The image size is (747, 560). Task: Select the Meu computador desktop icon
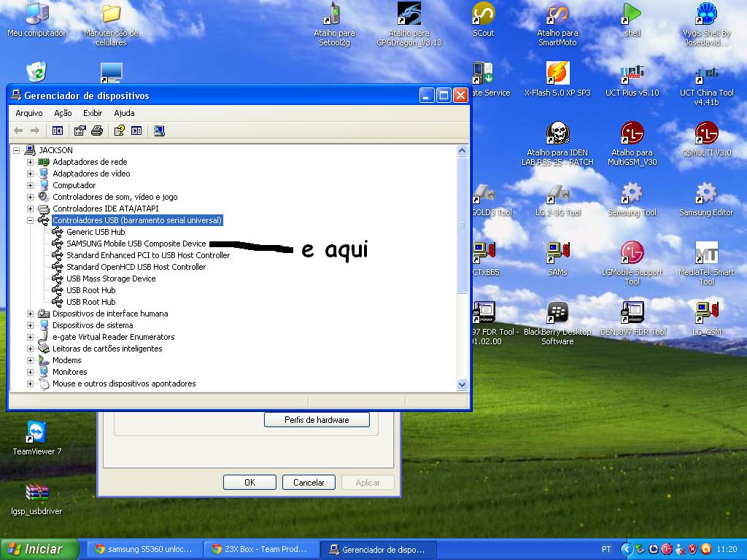(36, 20)
